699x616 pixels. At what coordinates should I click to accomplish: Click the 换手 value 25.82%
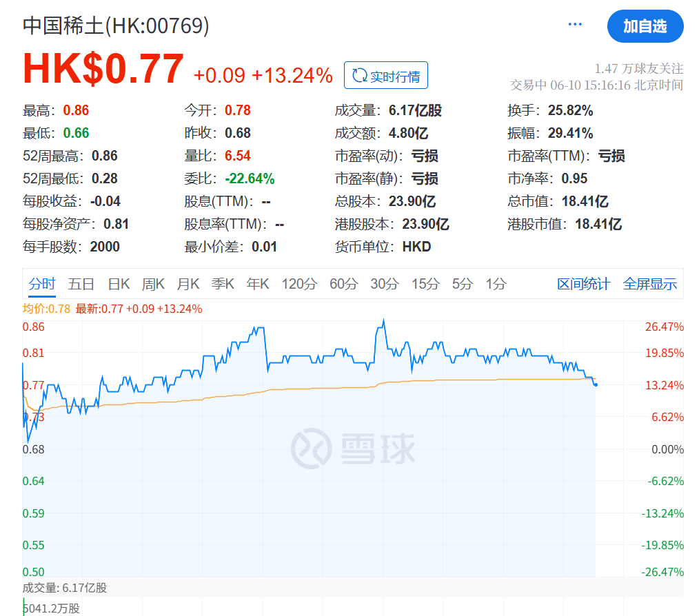(x=570, y=110)
